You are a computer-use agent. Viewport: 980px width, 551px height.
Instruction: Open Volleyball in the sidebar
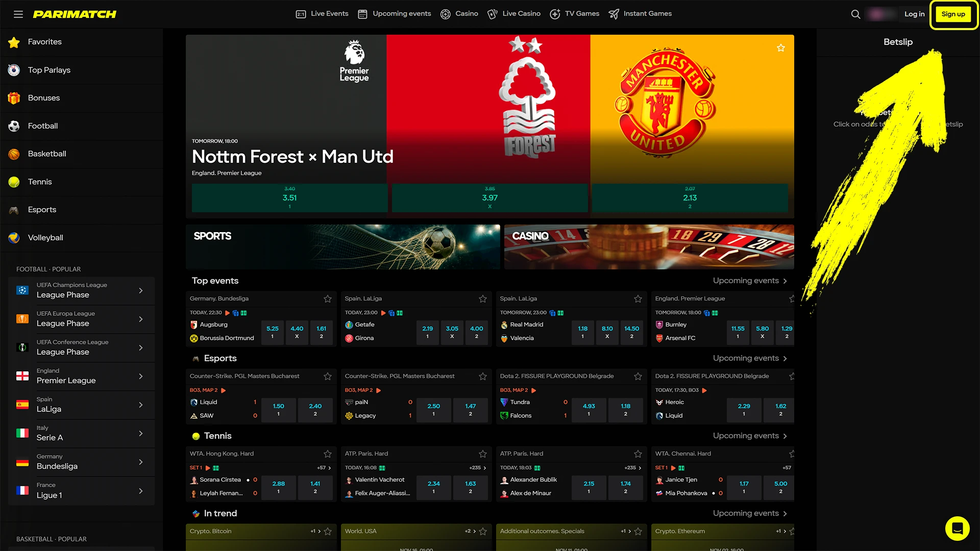tap(45, 238)
